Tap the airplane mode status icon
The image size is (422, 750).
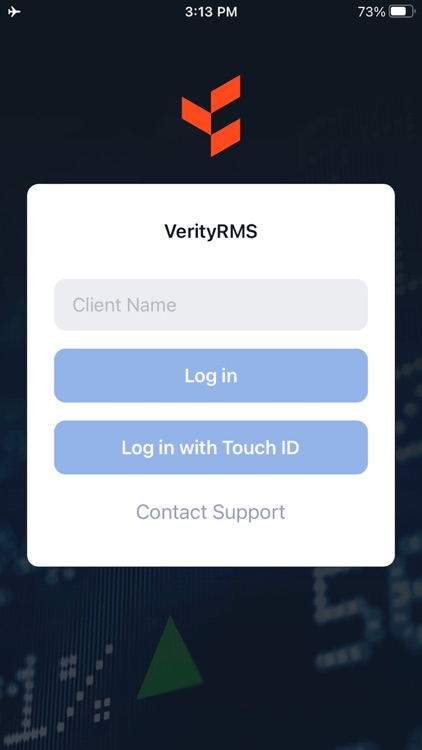tap(14, 11)
